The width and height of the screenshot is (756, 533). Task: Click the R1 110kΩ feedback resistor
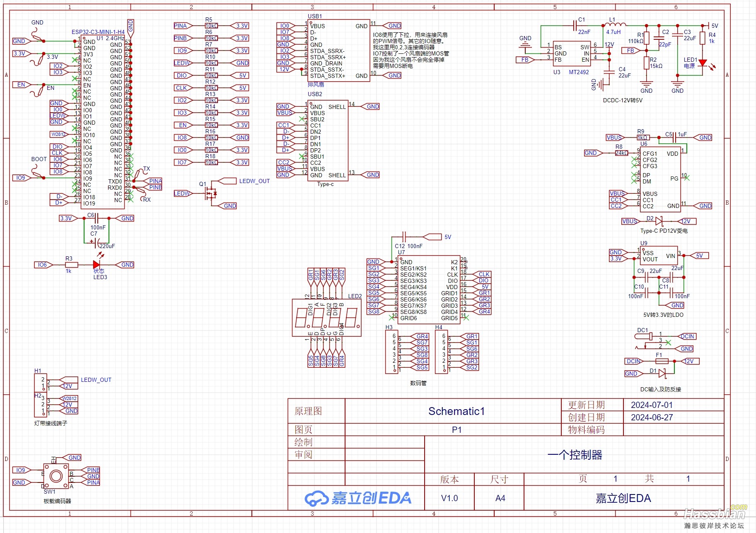click(646, 38)
